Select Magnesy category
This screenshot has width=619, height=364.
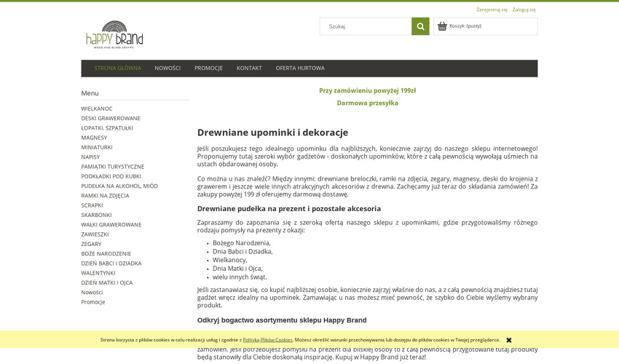94,138
